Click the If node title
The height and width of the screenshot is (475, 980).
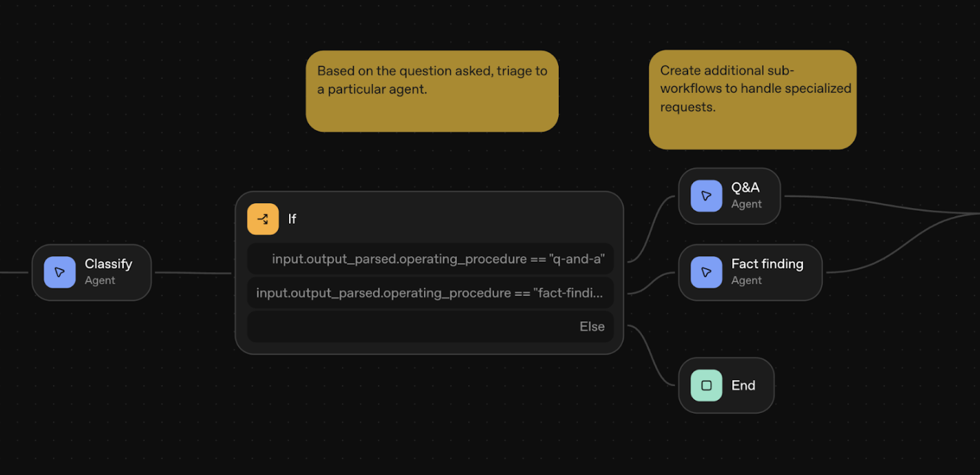(x=292, y=219)
